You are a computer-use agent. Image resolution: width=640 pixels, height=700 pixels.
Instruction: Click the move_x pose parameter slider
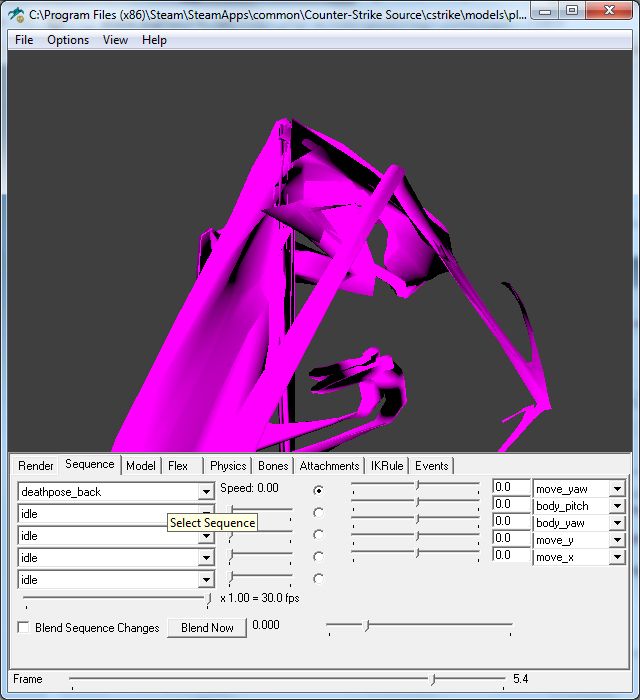click(416, 554)
